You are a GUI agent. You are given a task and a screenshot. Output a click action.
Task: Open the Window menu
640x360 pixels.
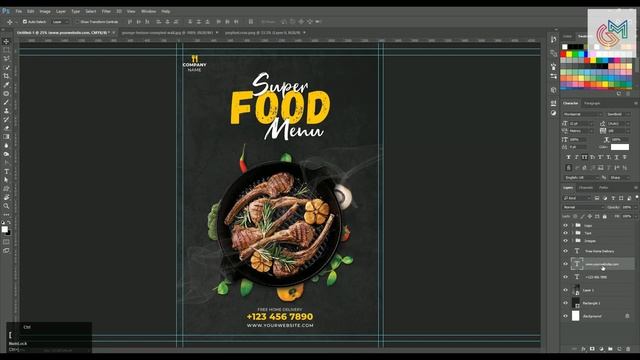click(x=148, y=11)
